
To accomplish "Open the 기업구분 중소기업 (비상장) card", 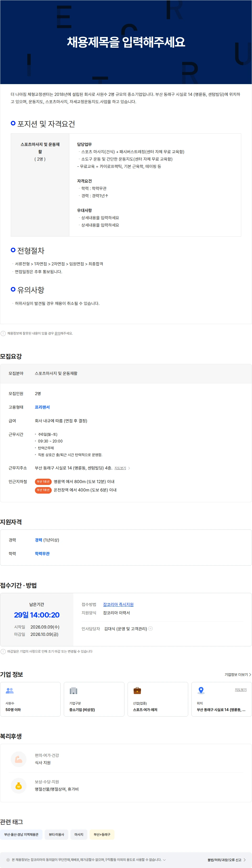I will tap(94, 699).
